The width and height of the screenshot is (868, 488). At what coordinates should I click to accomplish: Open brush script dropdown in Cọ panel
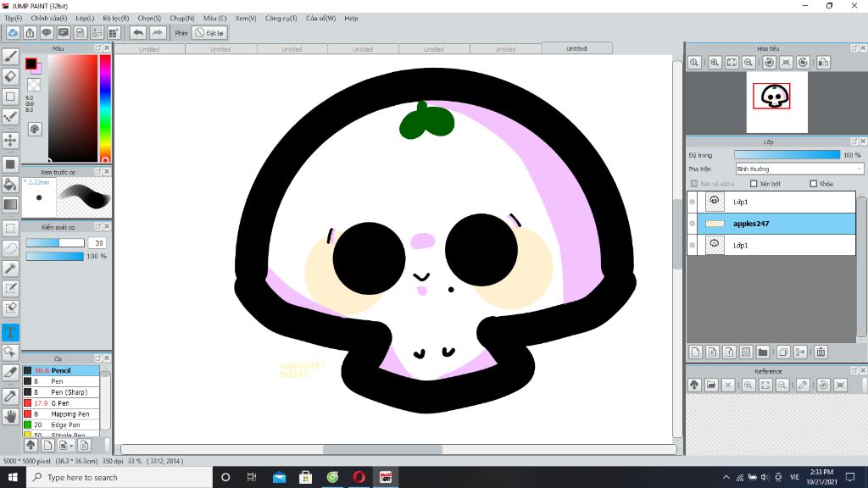tap(65, 446)
